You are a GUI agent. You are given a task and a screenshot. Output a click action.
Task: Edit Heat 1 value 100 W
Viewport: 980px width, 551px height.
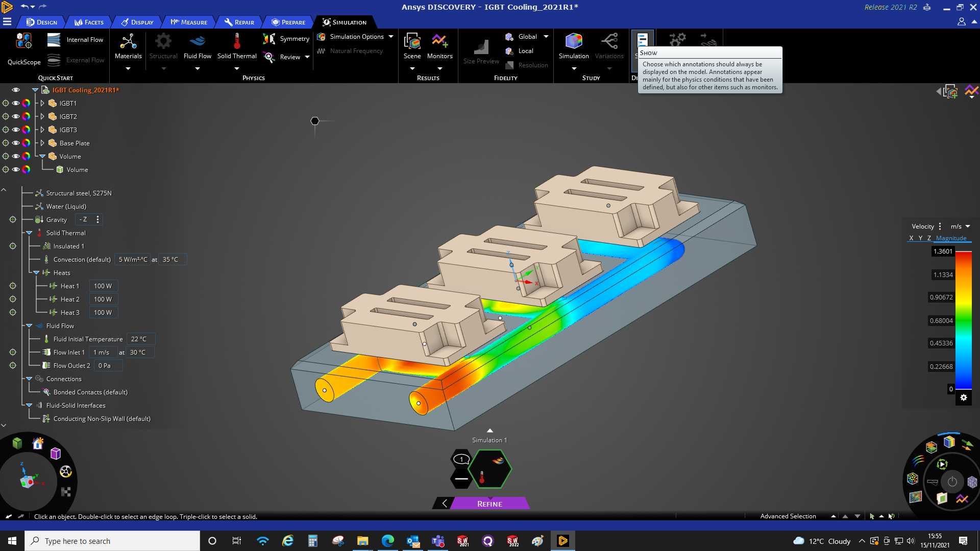(x=103, y=286)
